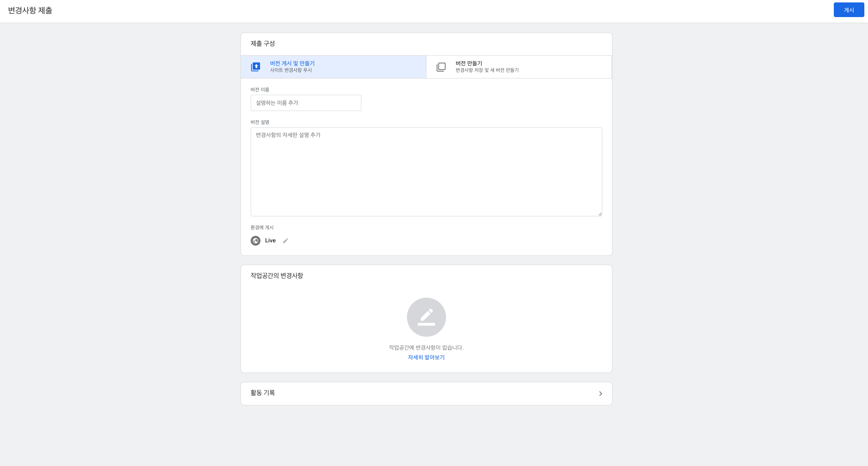Click the 작업공간의 변경사항 heading

[277, 276]
